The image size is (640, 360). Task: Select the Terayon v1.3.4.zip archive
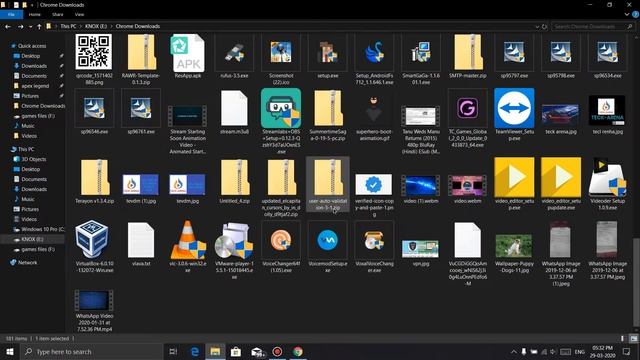pyautogui.click(x=95, y=178)
